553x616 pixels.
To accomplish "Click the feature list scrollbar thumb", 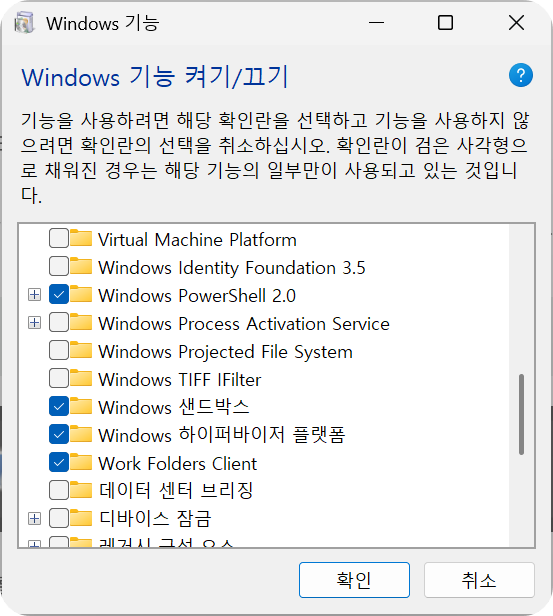I will pyautogui.click(x=522, y=414).
